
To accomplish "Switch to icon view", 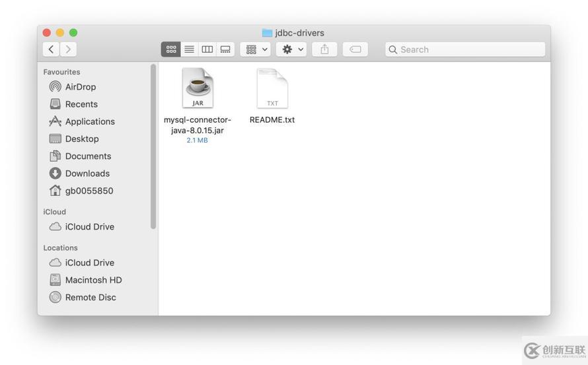I will tap(171, 49).
